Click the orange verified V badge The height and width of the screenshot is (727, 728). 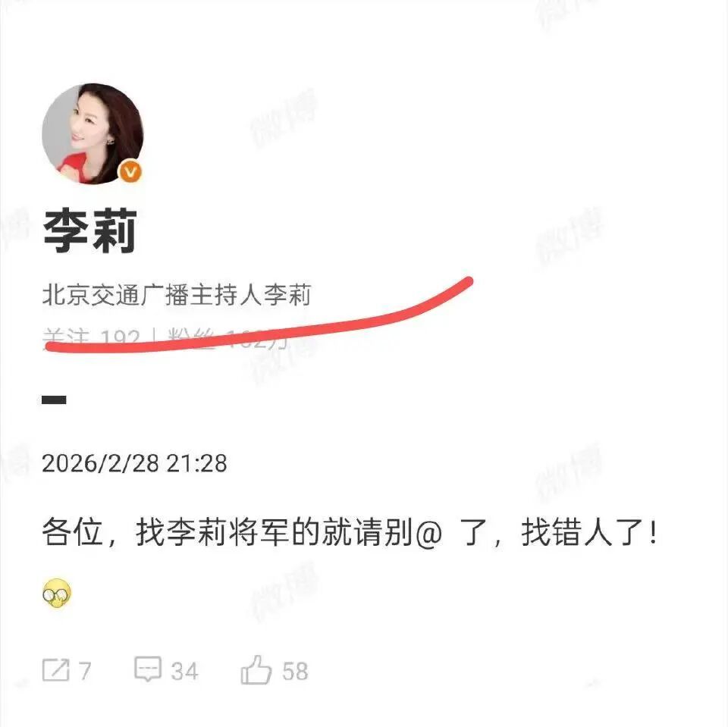[131, 172]
